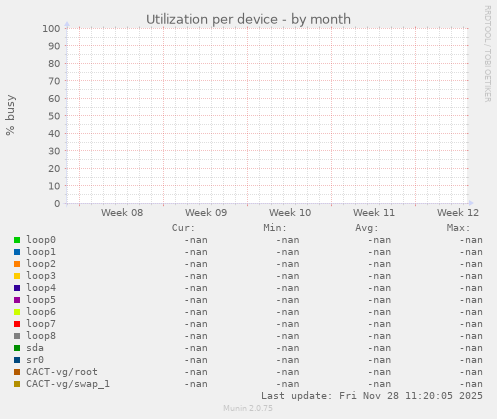Click the 'Week 10' x-axis label

pos(290,213)
